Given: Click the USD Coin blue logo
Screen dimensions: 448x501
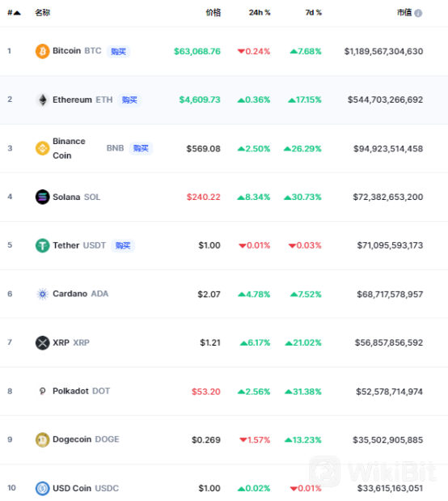Looking at the screenshot, I should (43, 488).
